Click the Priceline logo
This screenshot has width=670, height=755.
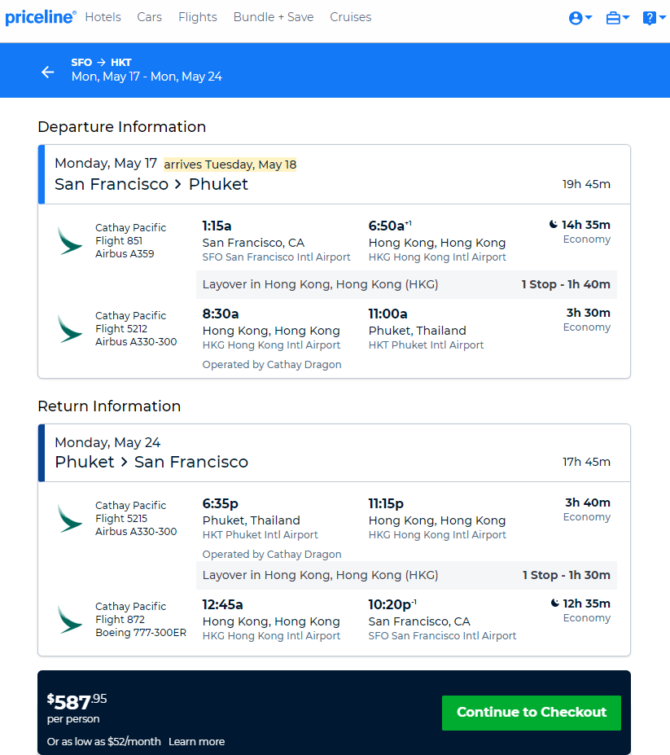point(40,17)
